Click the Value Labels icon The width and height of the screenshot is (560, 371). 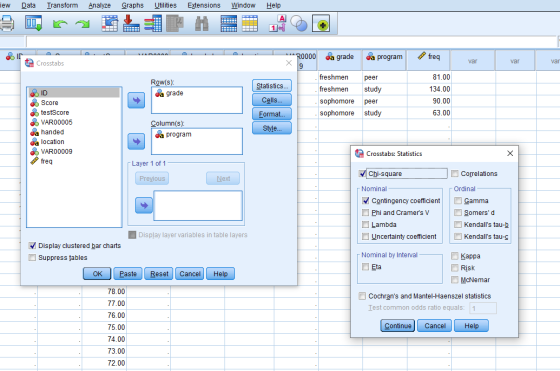[278, 24]
